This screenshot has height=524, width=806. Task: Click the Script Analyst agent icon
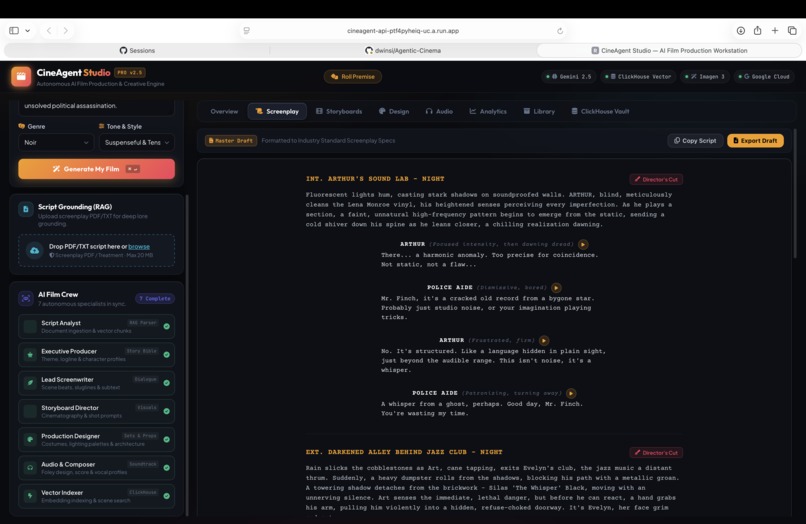[x=30, y=327]
